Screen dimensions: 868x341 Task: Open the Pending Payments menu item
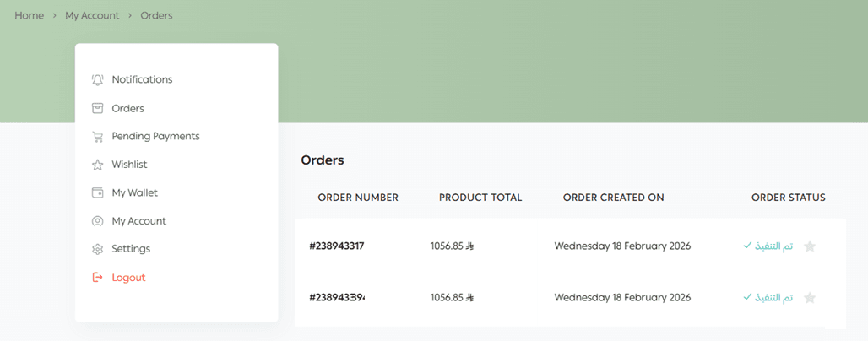(155, 136)
